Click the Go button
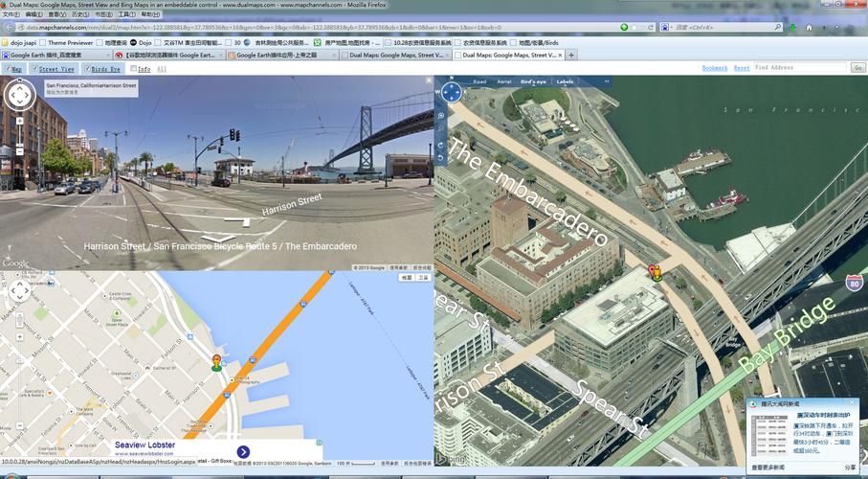The image size is (868, 479). tap(858, 68)
